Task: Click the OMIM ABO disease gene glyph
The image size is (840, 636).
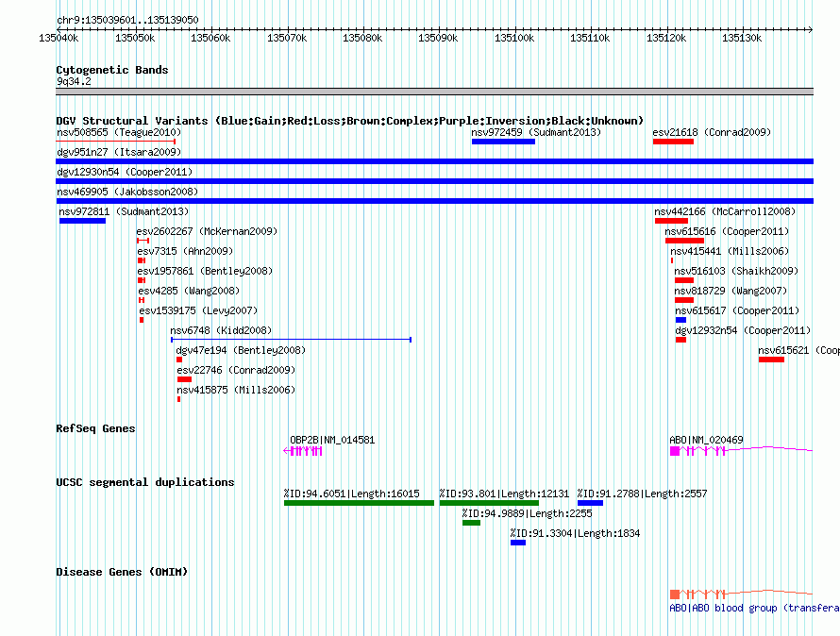Action: coord(742,594)
